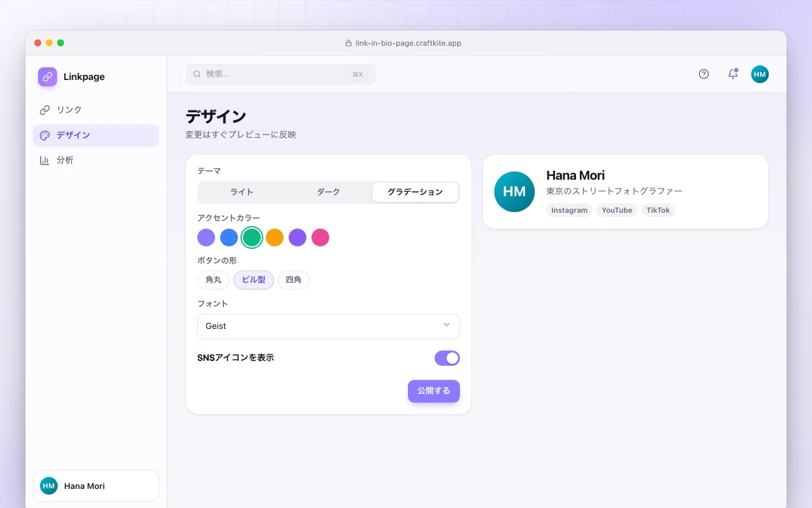Open the 分析 page in the sidebar
The height and width of the screenshot is (508, 812).
[96, 160]
